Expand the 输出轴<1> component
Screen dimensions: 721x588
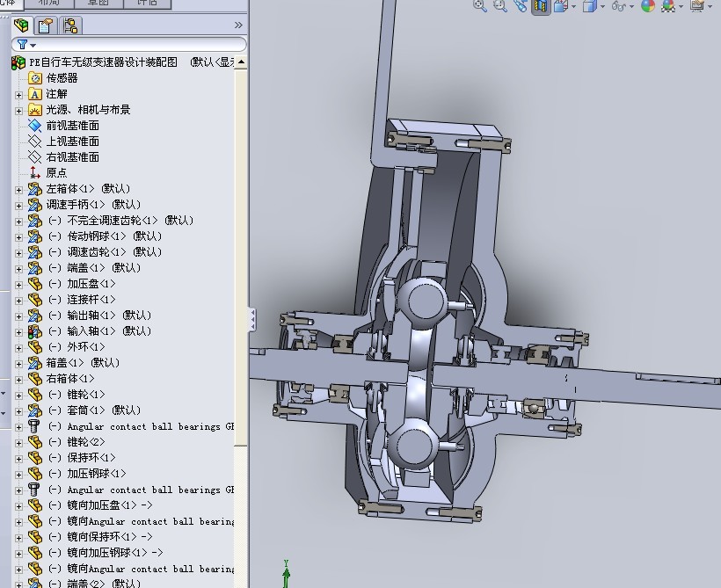point(18,316)
